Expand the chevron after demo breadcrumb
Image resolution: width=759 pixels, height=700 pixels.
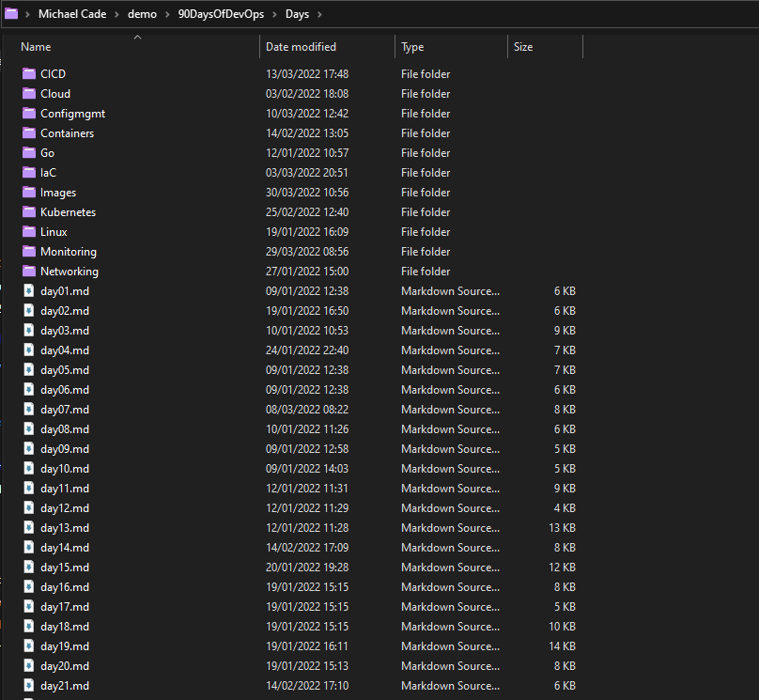pos(167,14)
